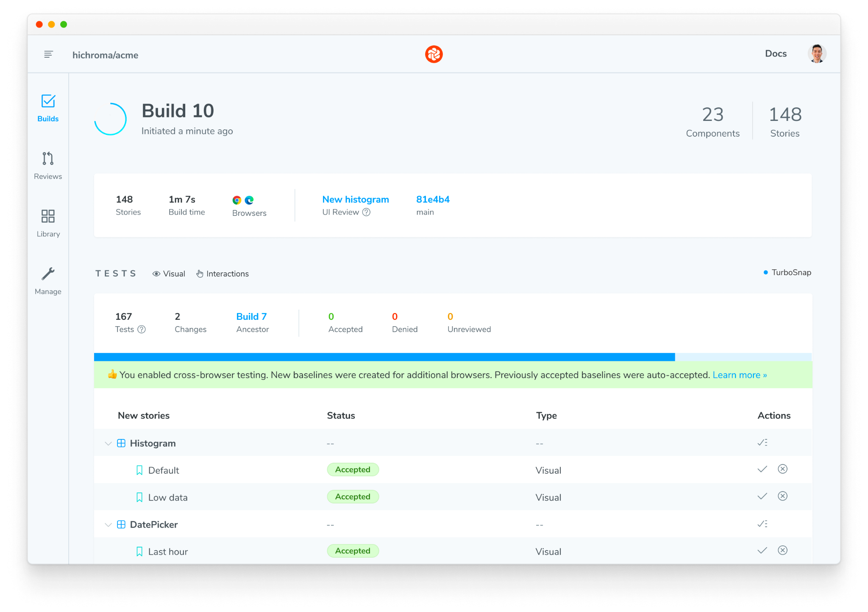Screen dimensions: 868x612
Task: Click the Edge browser icon
Action: 249,200
